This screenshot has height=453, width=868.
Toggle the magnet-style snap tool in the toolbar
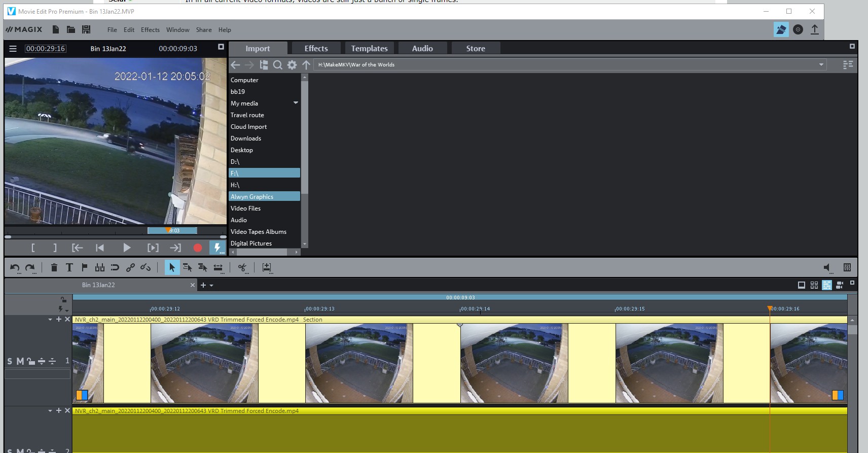pos(115,267)
